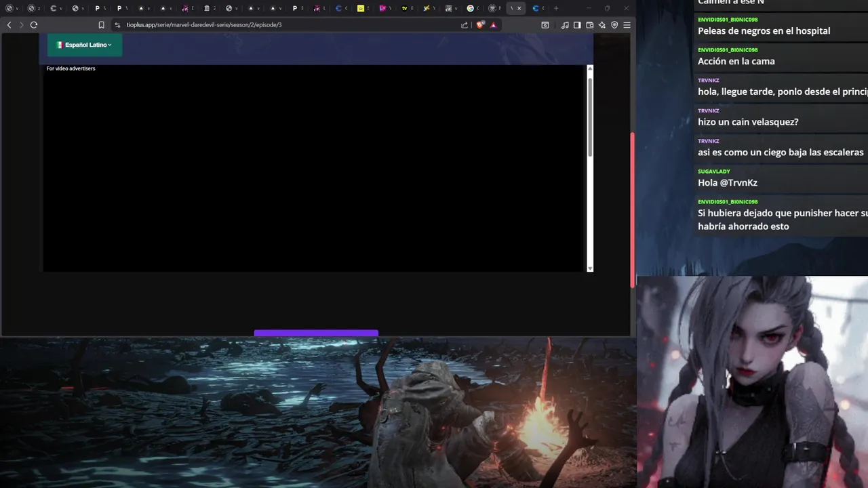The width and height of the screenshot is (868, 488).
Task: Open the browser hamburger menu
Action: coord(627,25)
